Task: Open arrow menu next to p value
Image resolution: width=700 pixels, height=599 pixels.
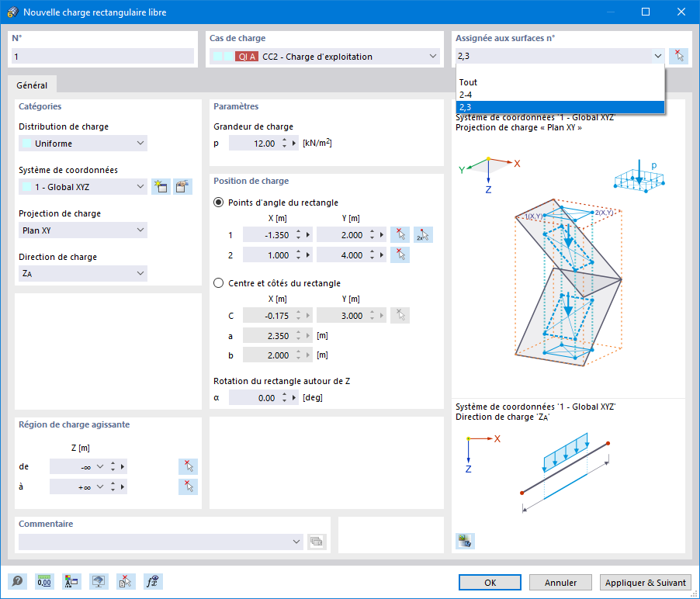Action: 294,144
